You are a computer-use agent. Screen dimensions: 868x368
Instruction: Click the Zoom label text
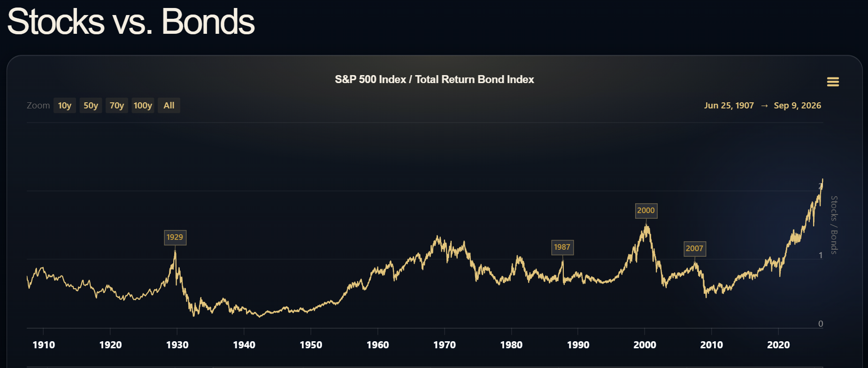[38, 106]
